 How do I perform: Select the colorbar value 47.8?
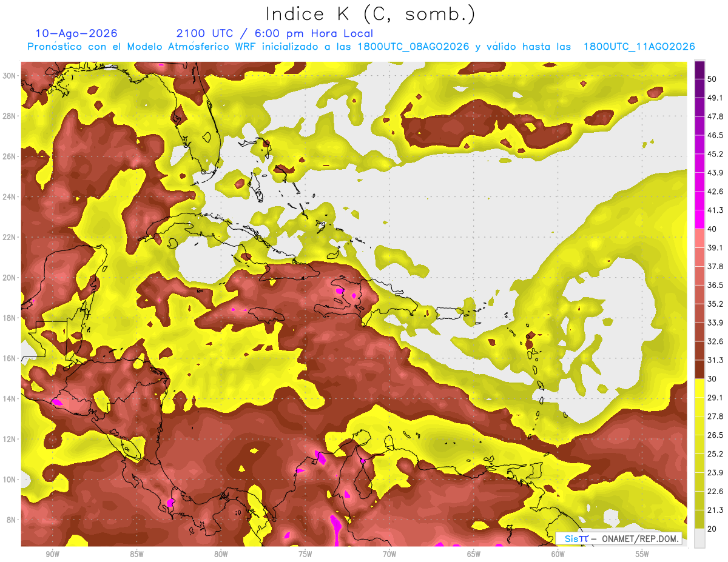point(715,116)
